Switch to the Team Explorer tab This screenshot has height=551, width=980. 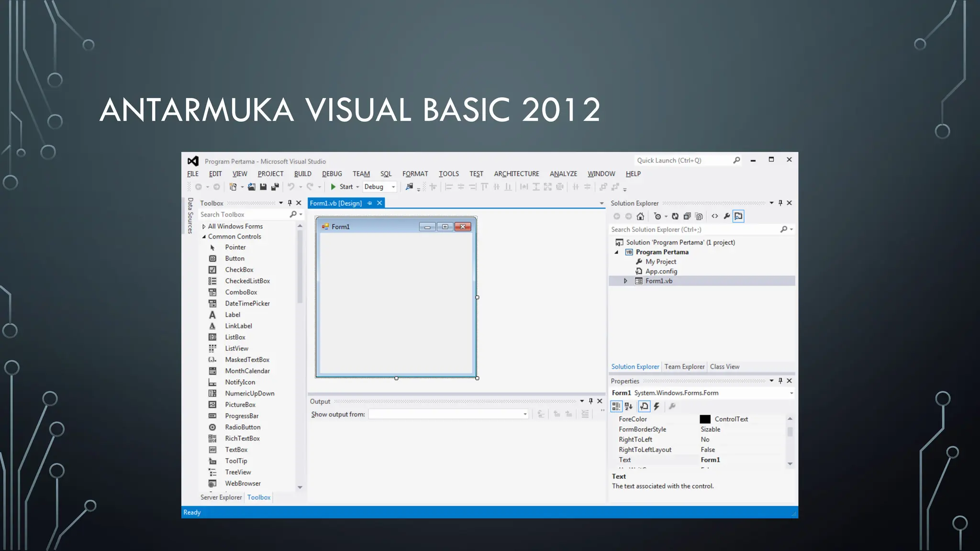click(x=684, y=367)
